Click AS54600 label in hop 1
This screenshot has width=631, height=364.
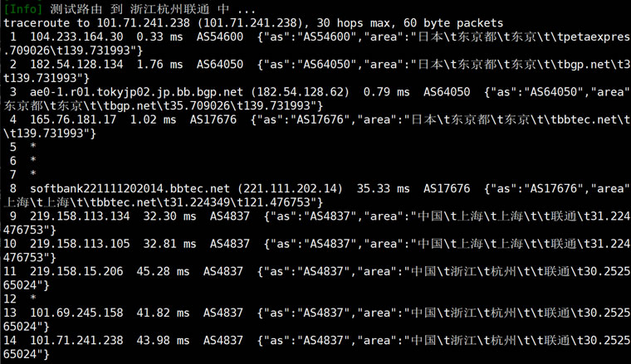click(220, 36)
